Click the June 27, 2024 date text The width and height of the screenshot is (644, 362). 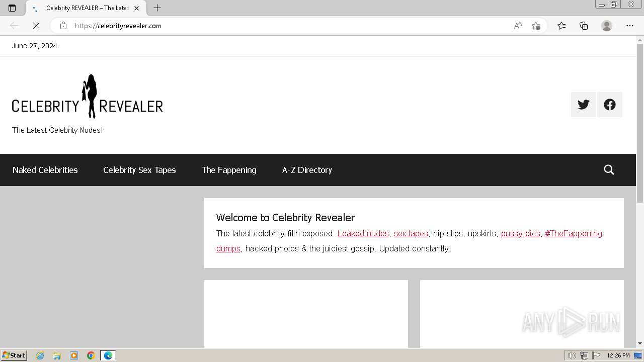point(34,46)
